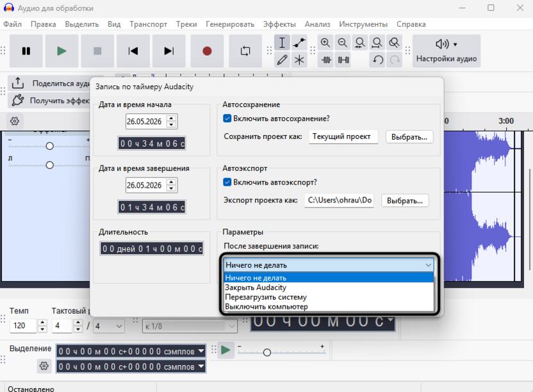This screenshot has width=533, height=392.
Task: Choose 'Ничего не делать' highlighted list option
Action: tap(329, 278)
